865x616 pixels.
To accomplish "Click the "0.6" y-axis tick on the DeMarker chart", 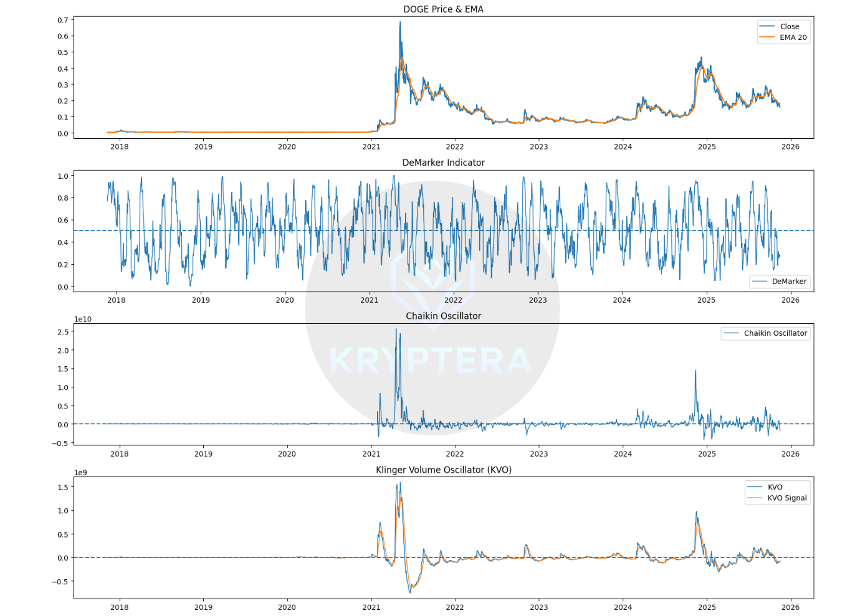I will pos(63,220).
